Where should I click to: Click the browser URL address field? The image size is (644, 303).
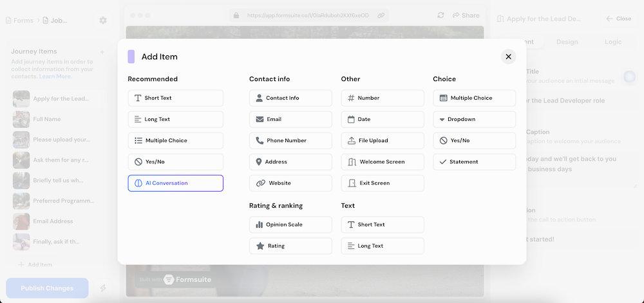coord(308,15)
